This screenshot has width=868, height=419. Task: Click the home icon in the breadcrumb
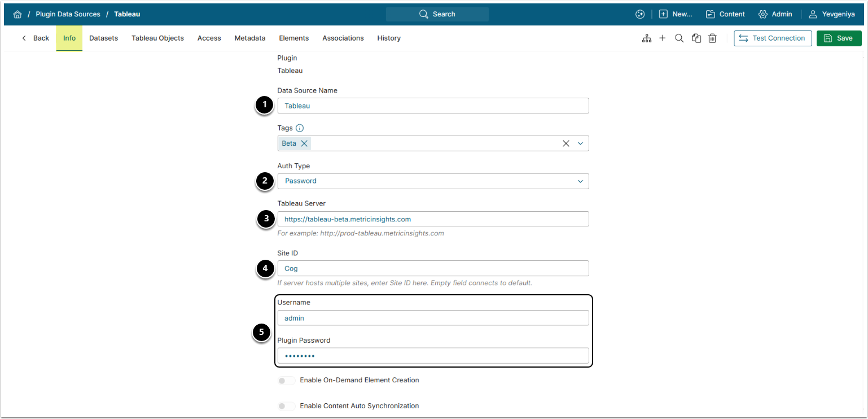tap(17, 14)
